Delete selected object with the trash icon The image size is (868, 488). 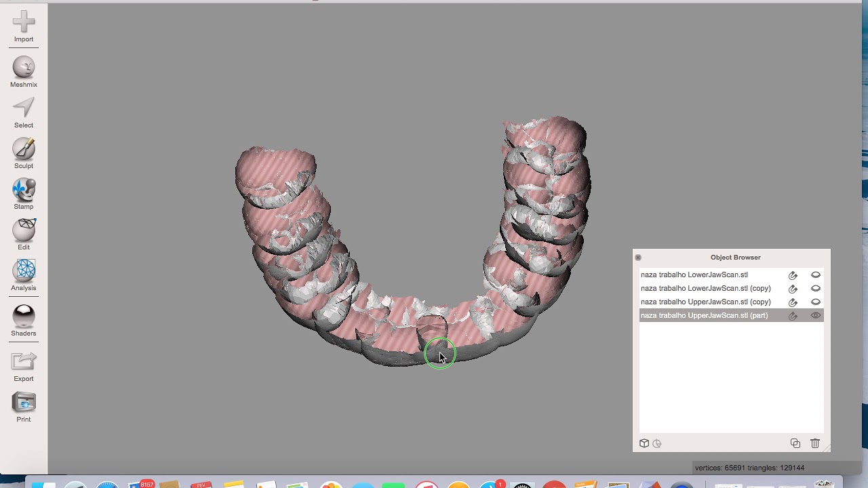(815, 443)
